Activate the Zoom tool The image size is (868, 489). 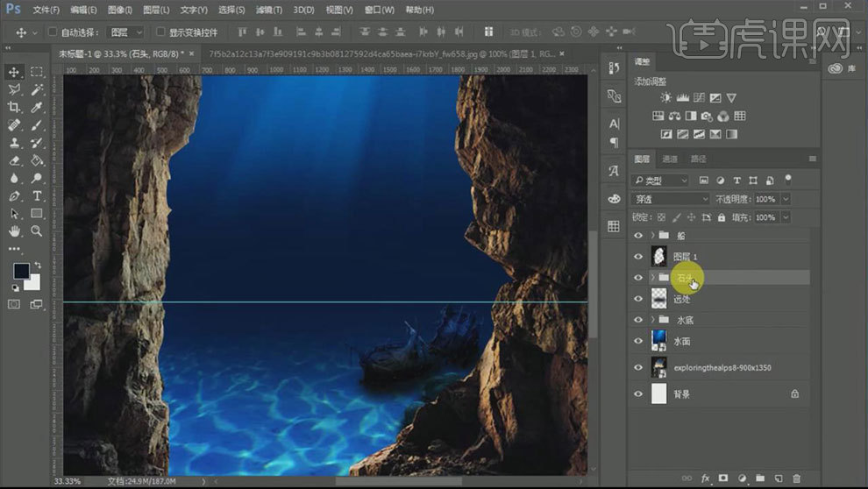point(37,231)
